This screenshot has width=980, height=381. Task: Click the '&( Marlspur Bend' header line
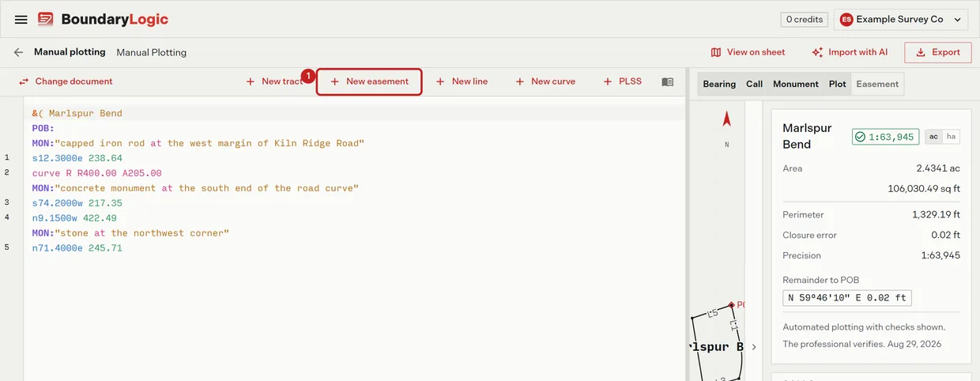[77, 113]
